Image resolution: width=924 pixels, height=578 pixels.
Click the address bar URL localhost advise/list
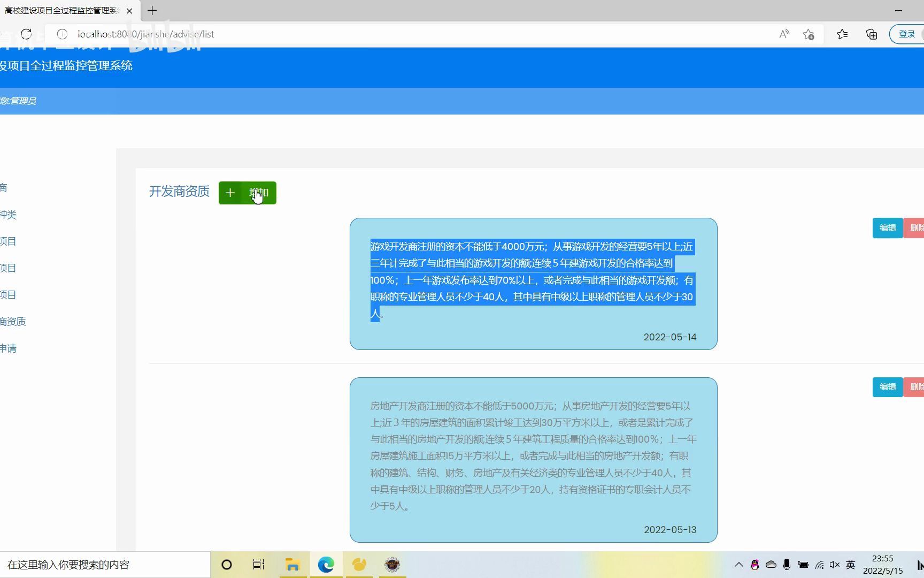point(146,34)
